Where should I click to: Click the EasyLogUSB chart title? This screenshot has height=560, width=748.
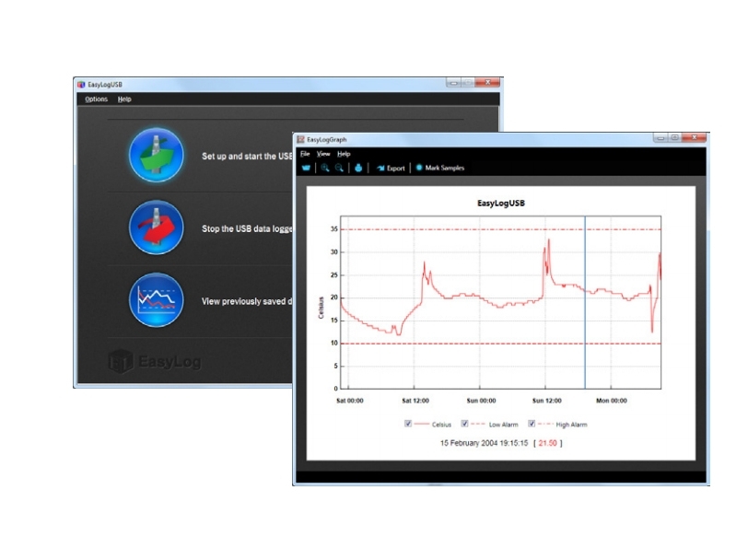coord(501,204)
